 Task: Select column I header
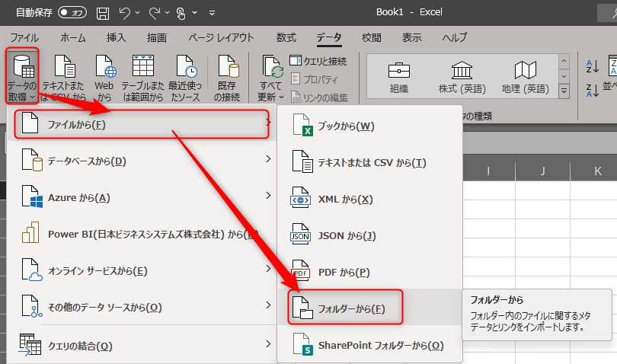488,171
